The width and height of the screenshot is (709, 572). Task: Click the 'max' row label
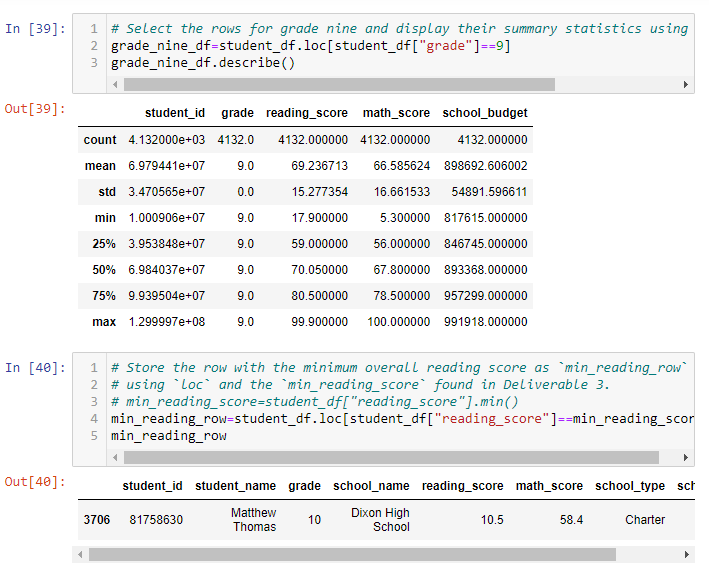tap(104, 322)
